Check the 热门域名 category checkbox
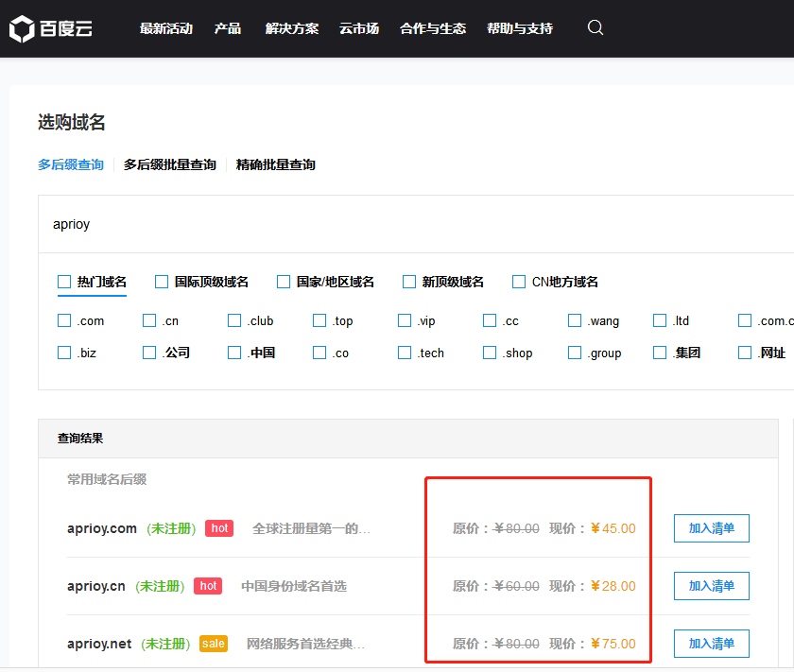This screenshot has width=794, height=672. [x=64, y=282]
